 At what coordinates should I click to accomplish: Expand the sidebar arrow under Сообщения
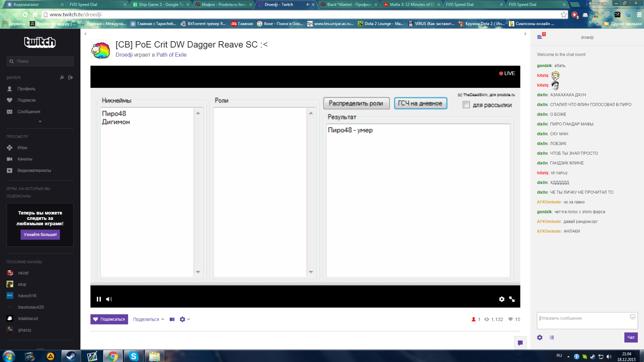40,122
